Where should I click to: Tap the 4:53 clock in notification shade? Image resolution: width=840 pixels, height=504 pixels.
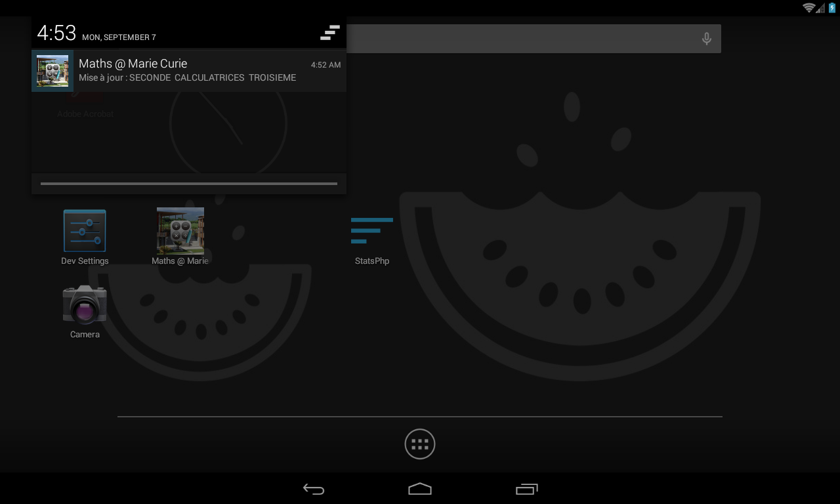tap(56, 33)
